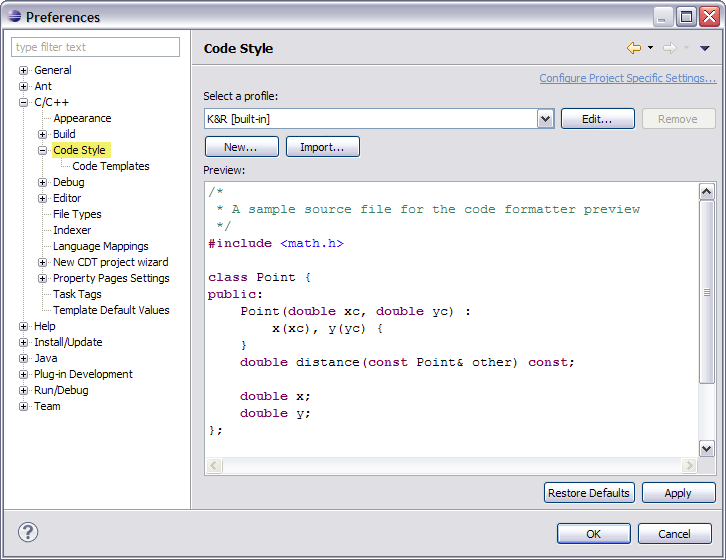Click Restore Defaults button

[589, 493]
